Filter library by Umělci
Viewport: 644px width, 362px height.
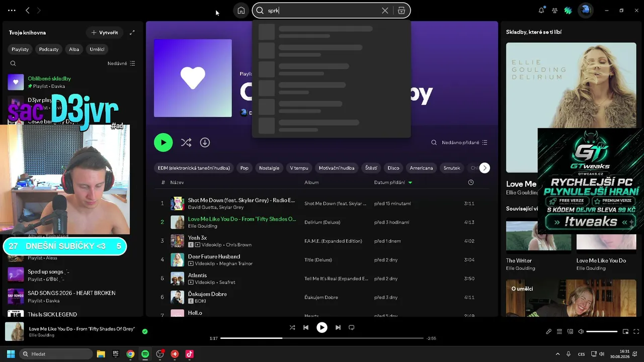pyautogui.click(x=97, y=49)
